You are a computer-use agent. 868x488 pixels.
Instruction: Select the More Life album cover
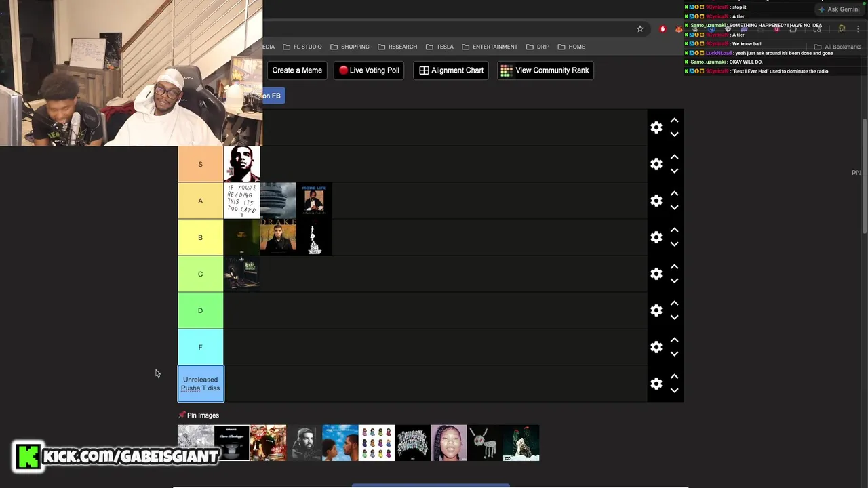[x=315, y=201]
